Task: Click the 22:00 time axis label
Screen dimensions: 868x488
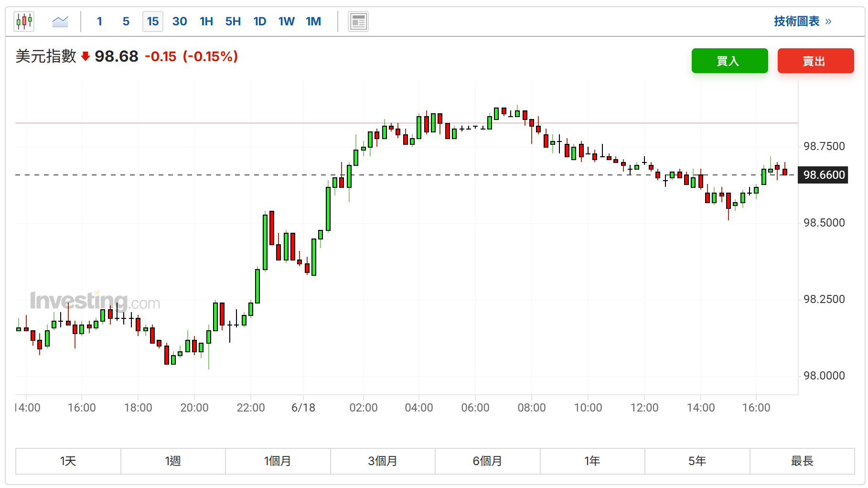Action: pos(251,408)
